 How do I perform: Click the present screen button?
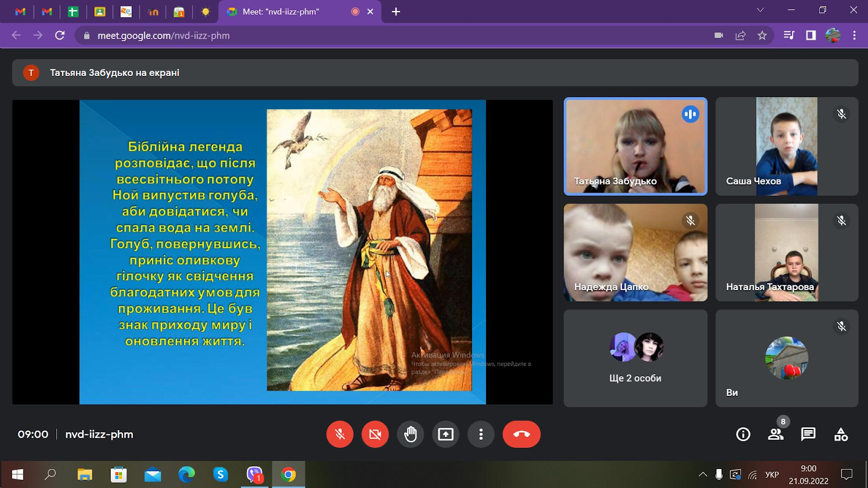click(x=445, y=434)
